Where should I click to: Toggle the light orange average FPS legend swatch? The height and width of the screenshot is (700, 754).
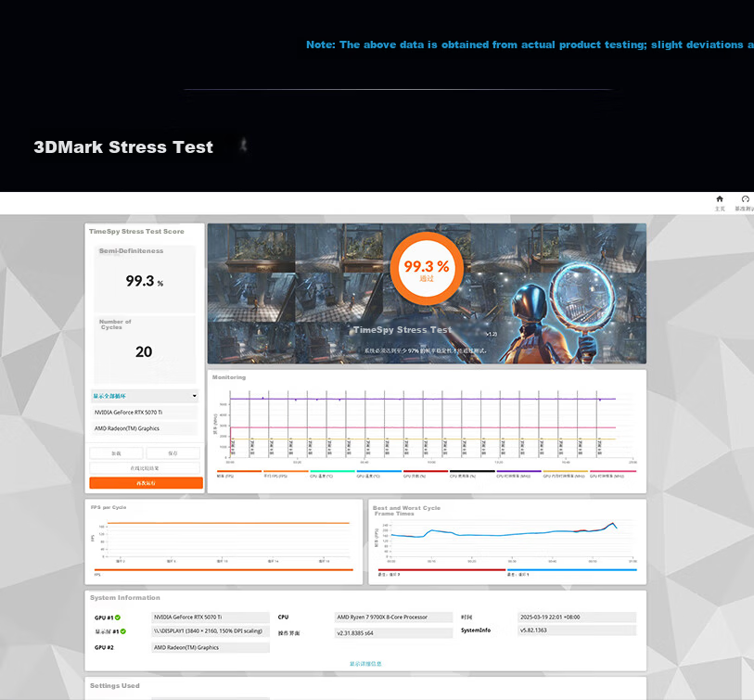point(287,471)
